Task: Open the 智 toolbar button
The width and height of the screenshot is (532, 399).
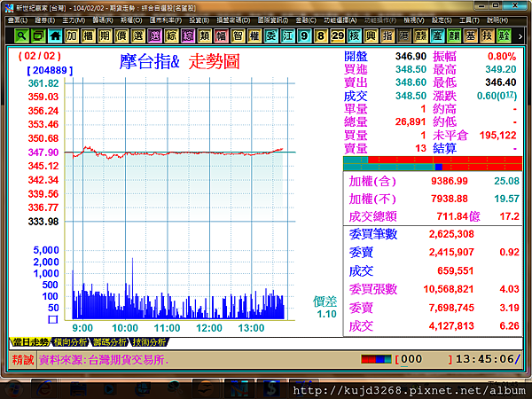Action: tap(238, 35)
